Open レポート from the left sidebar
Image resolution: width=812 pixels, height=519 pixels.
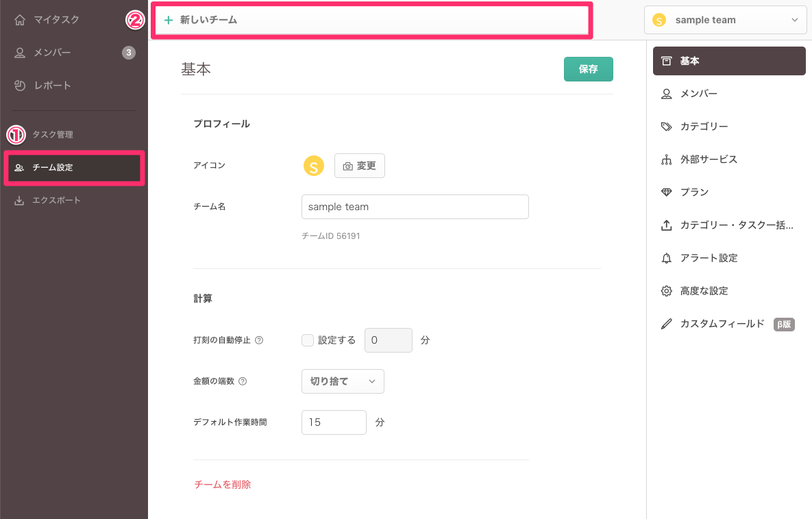(x=52, y=86)
